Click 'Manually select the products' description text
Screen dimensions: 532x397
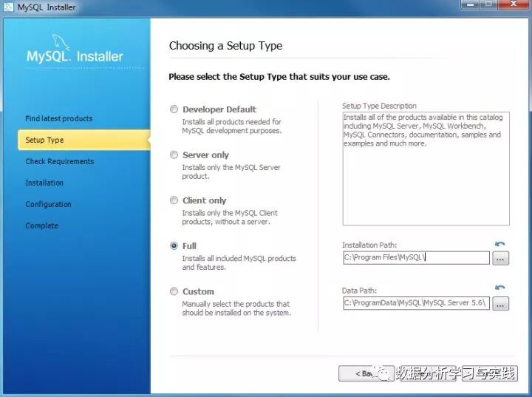click(236, 308)
